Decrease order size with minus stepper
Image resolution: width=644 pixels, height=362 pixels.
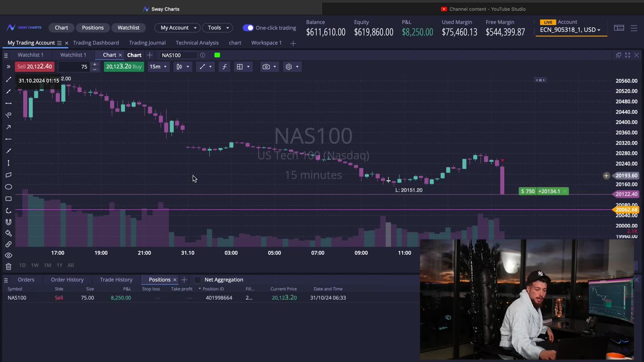click(94, 69)
